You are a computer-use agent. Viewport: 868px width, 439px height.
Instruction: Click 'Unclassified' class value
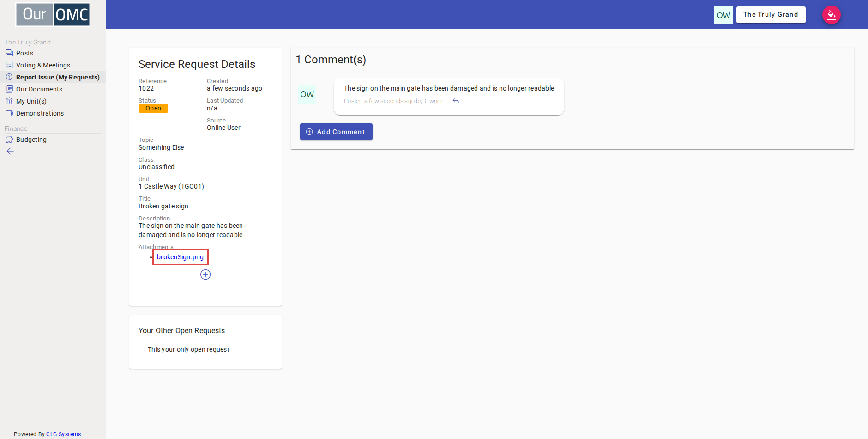pos(157,167)
